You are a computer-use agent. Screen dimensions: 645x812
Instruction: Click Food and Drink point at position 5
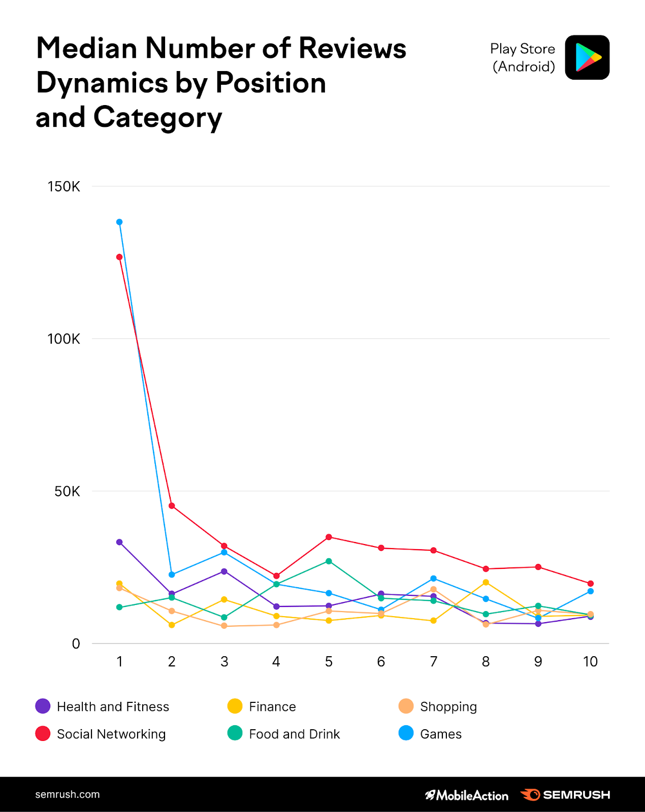tap(329, 561)
